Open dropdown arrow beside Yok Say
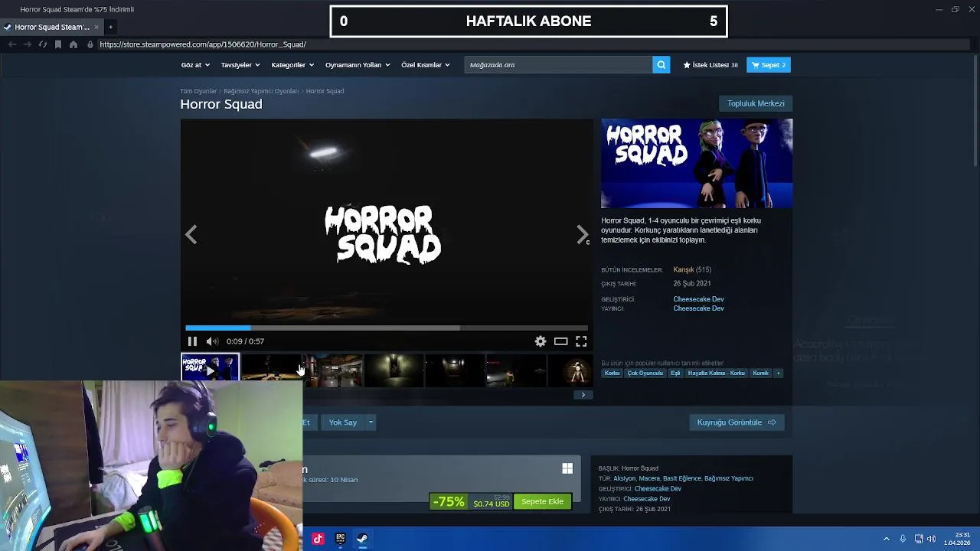Viewport: 980px width, 551px height. 371,422
